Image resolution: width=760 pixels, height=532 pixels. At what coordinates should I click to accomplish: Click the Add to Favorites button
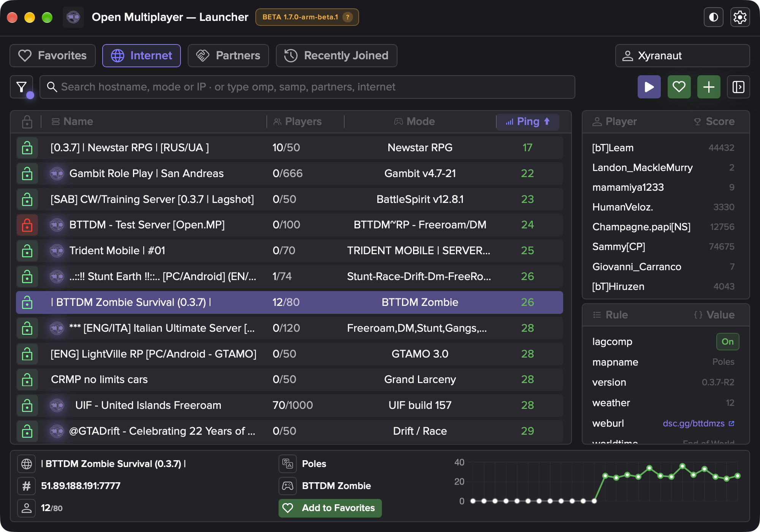(330, 508)
